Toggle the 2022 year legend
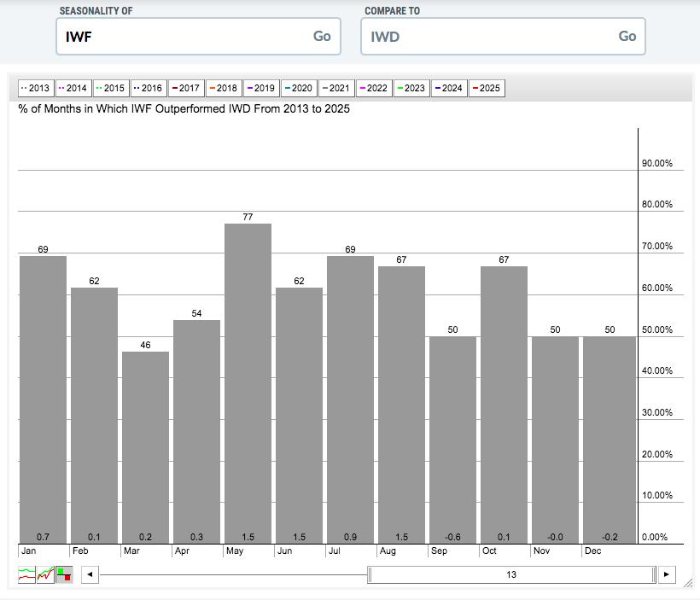This screenshot has width=700, height=600. pos(374,88)
